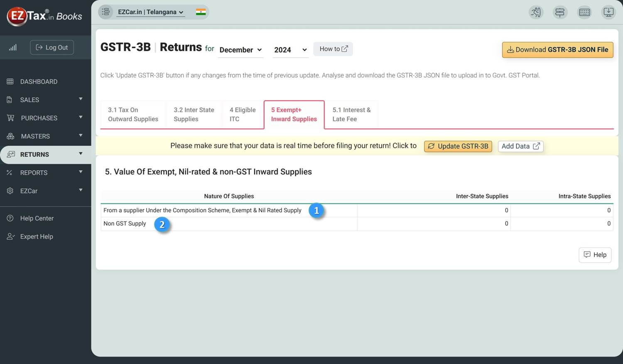
Task: Click the monitor download icon at top right
Action: 608,12
